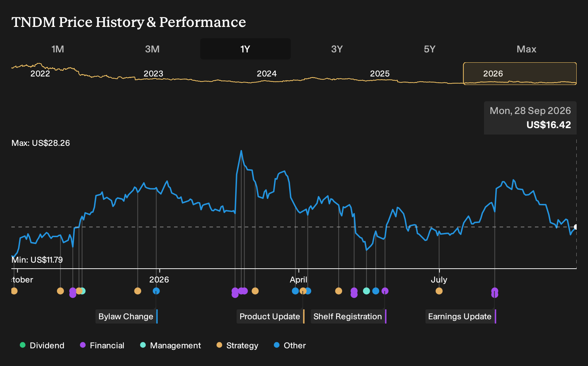Click the Max: US$28.26 label

[x=41, y=143]
